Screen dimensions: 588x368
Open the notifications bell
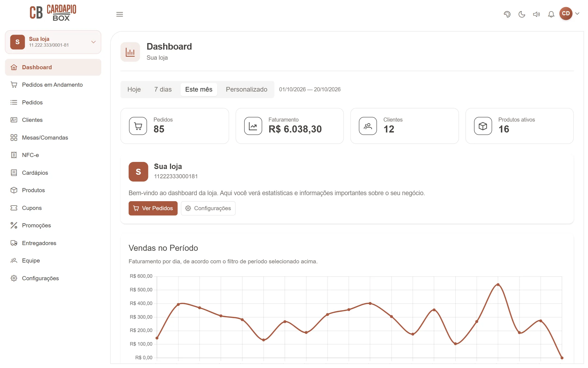point(551,14)
